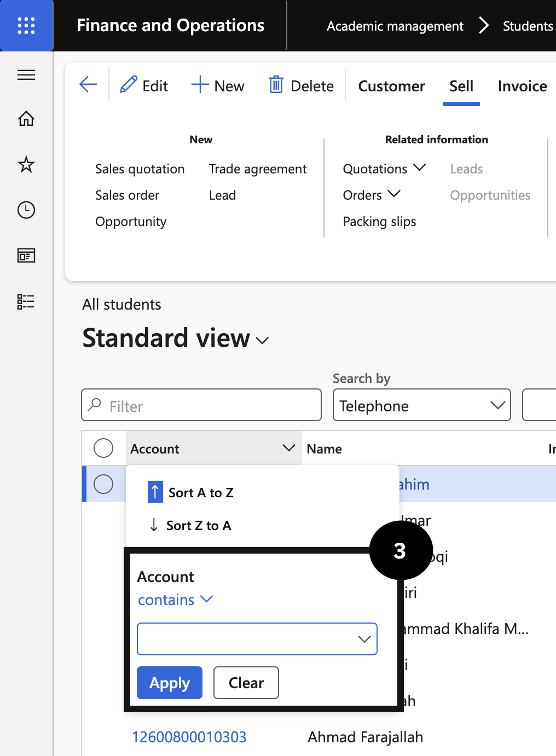Open account 12600800010303 link
Screen dimensions: 556x756
tap(189, 737)
